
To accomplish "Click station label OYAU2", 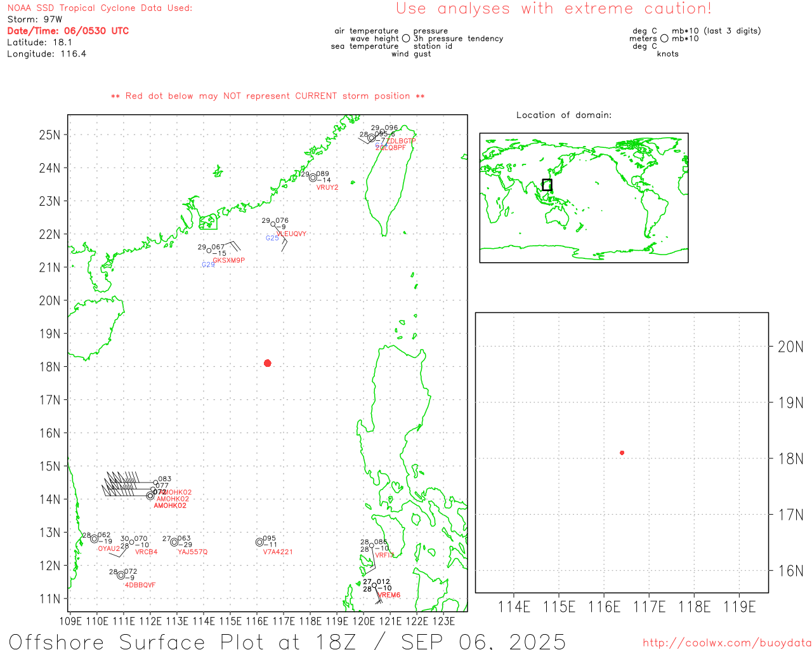I will coord(108,548).
